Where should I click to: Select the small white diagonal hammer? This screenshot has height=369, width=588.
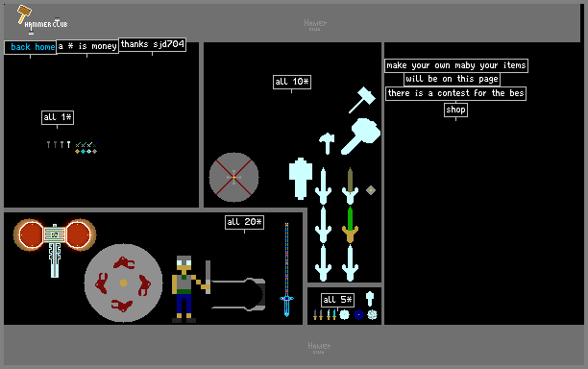[x=362, y=100]
